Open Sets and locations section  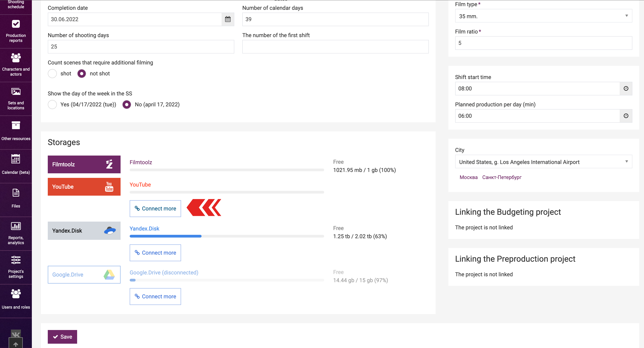16,98
